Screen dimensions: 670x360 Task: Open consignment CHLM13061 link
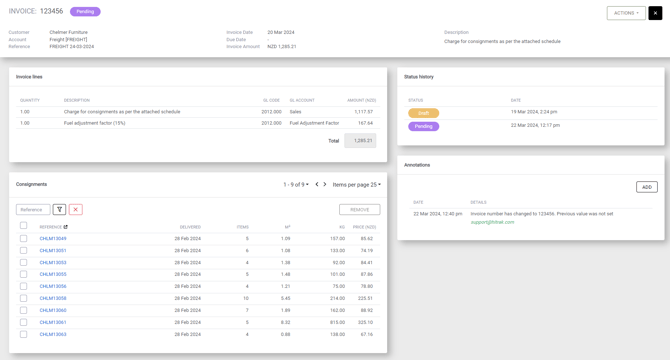(53, 322)
